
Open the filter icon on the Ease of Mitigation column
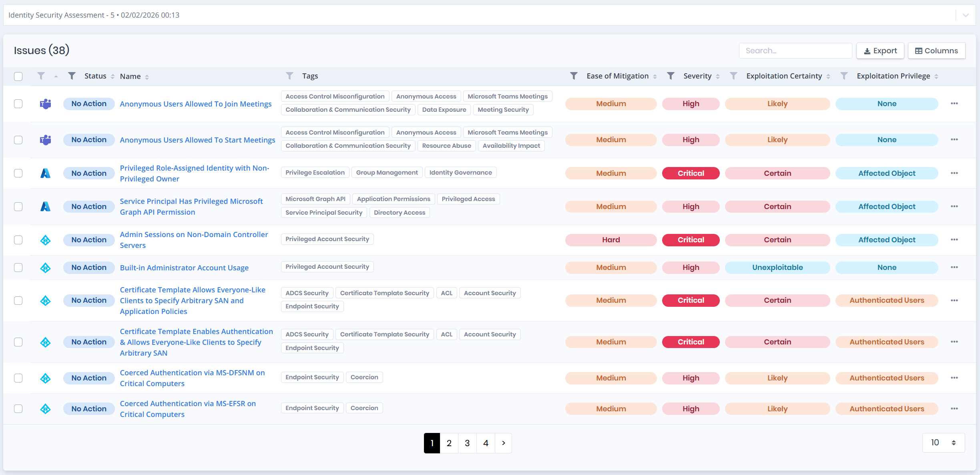(x=574, y=76)
